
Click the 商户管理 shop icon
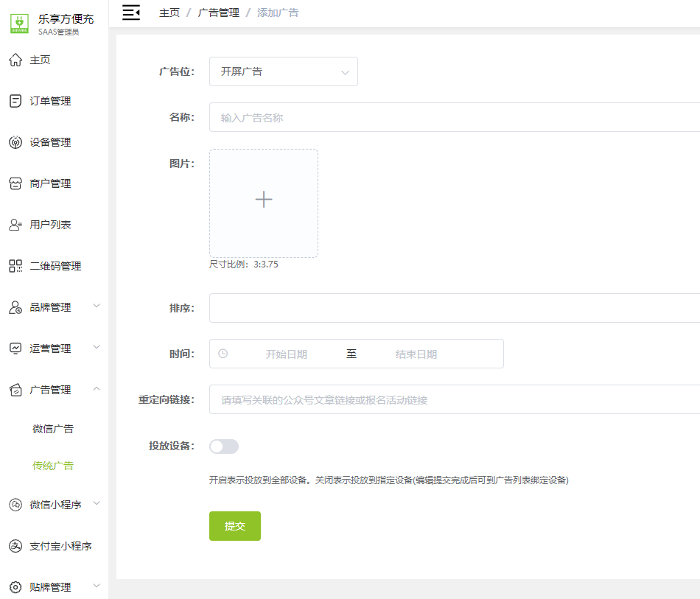15,183
